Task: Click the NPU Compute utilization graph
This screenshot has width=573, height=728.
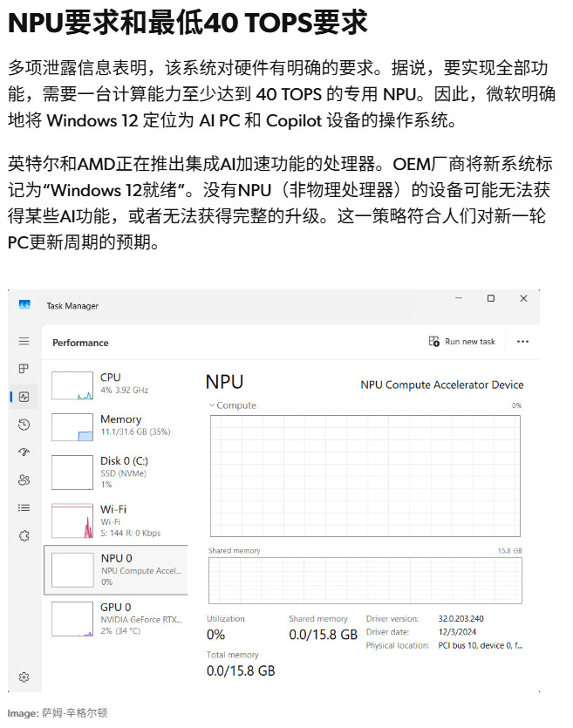Action: point(365,476)
